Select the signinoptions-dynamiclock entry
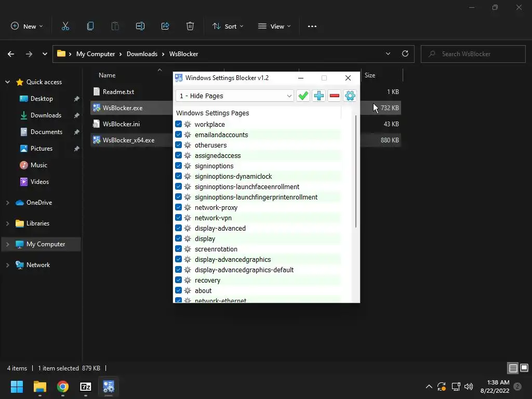Image resolution: width=532 pixels, height=399 pixels. coord(233,177)
